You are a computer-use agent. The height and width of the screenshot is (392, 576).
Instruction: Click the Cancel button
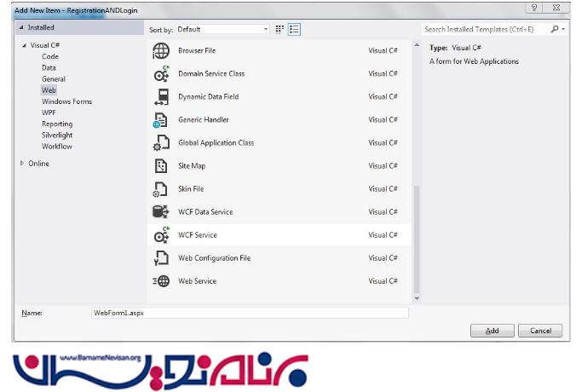click(x=540, y=331)
